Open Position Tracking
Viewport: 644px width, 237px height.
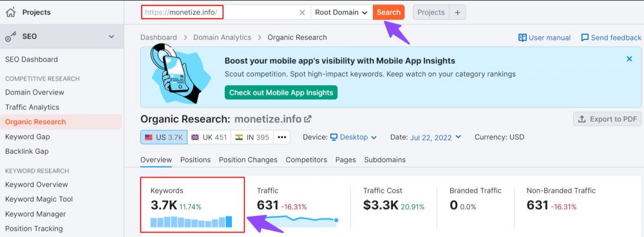[33, 229]
